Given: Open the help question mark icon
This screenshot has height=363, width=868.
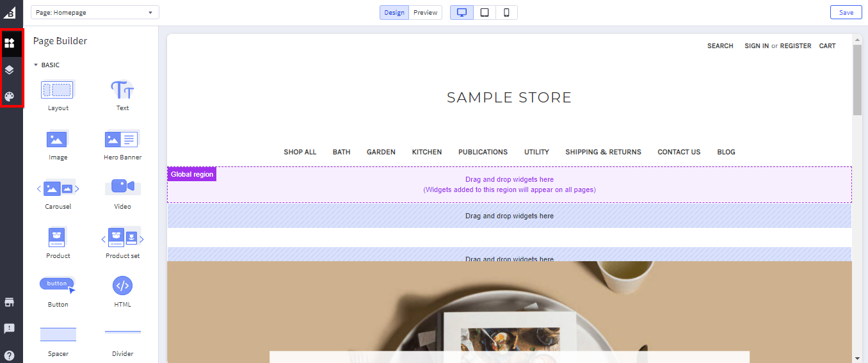Looking at the screenshot, I should [x=10, y=355].
